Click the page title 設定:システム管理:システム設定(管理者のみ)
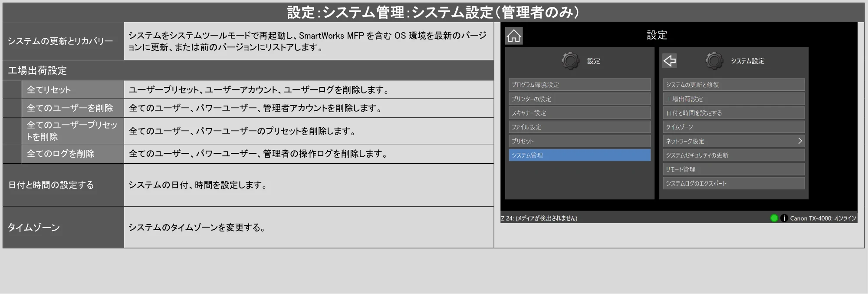868x294 pixels. (433, 12)
